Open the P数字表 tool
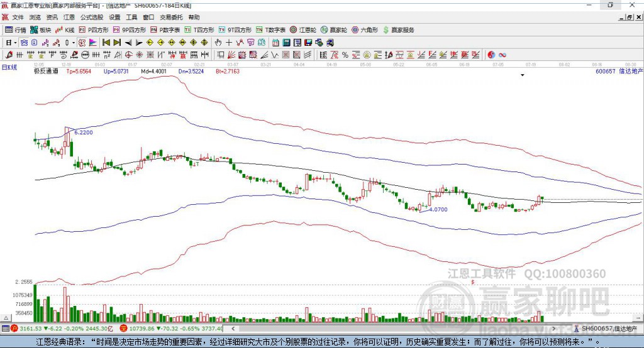Viewport: 644px width, 348px height. (x=165, y=30)
